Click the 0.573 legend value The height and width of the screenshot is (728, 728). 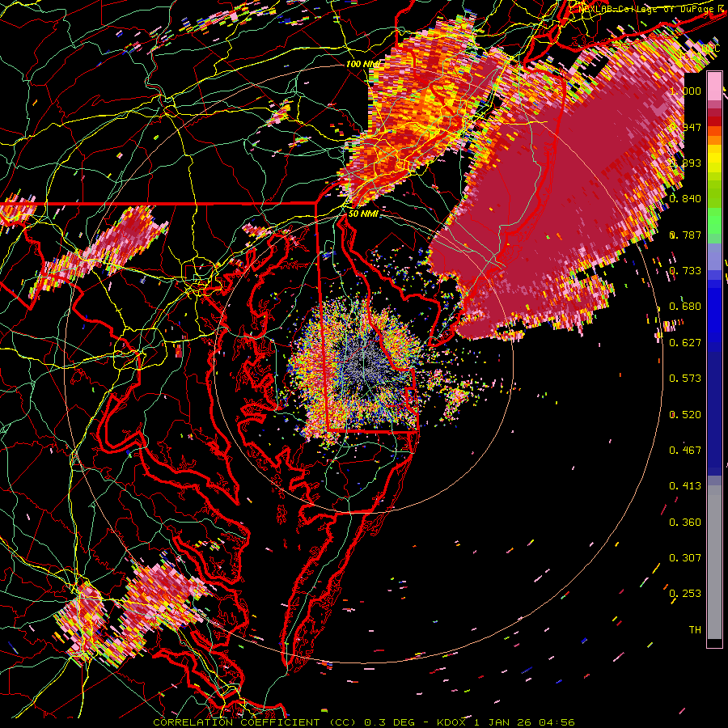click(x=686, y=379)
